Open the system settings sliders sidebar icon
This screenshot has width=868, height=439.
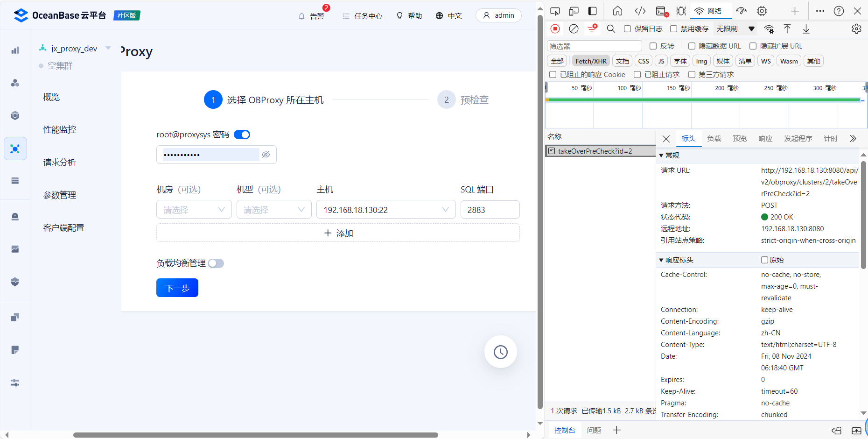click(15, 382)
